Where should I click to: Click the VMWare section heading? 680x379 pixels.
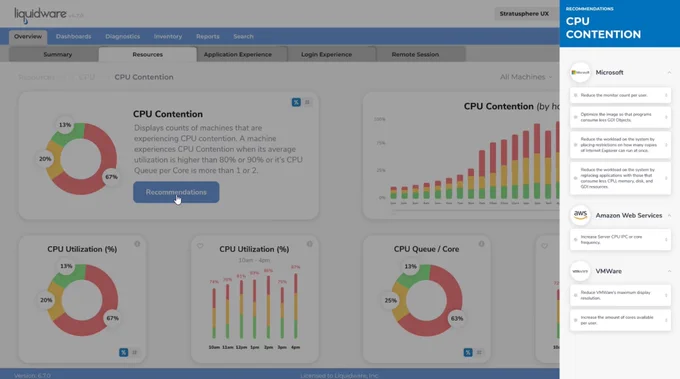[608, 271]
